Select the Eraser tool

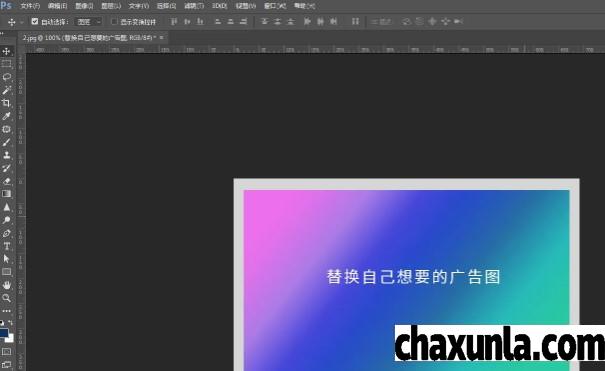coord(7,181)
